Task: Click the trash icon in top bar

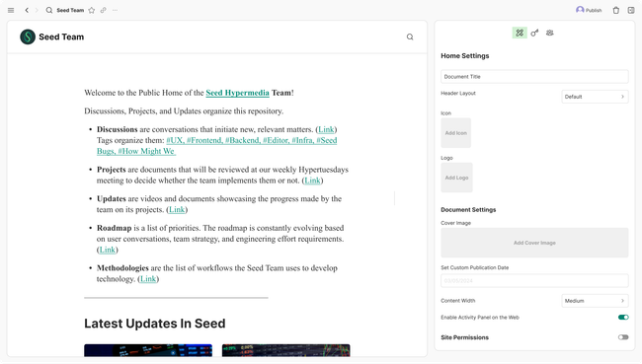Action: (615, 10)
